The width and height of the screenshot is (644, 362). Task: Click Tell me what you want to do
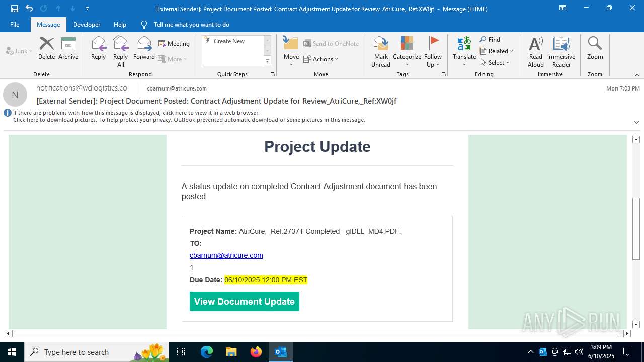pos(191,25)
